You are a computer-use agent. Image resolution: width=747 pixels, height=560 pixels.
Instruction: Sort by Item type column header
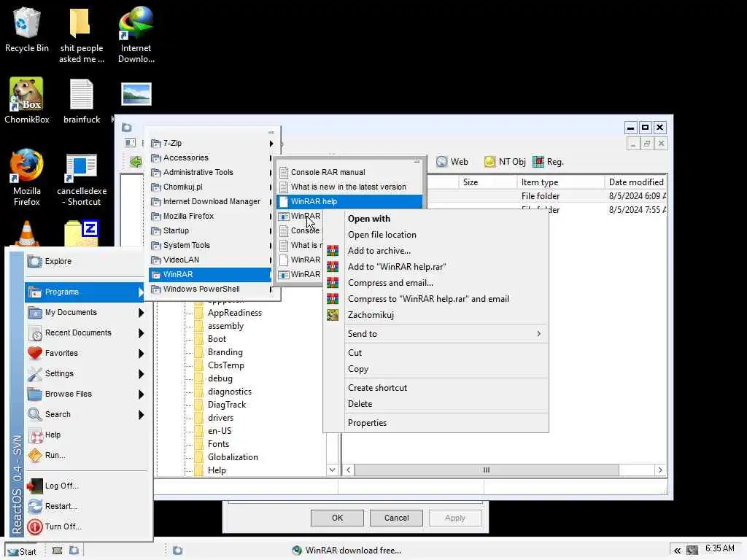561,182
